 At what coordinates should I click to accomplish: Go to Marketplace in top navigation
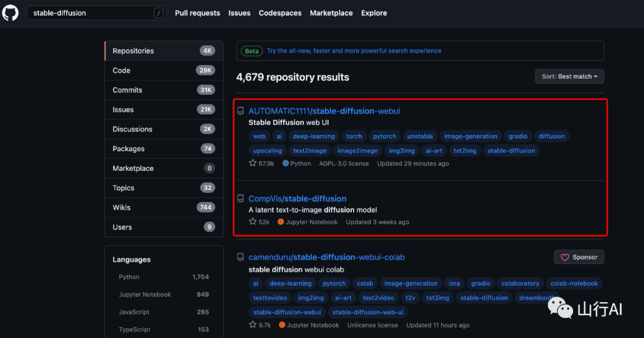click(x=331, y=13)
